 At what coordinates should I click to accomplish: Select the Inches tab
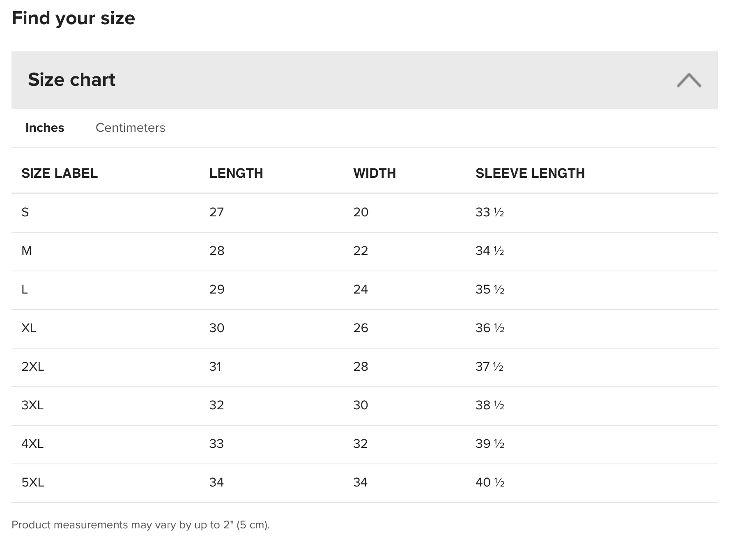45,128
